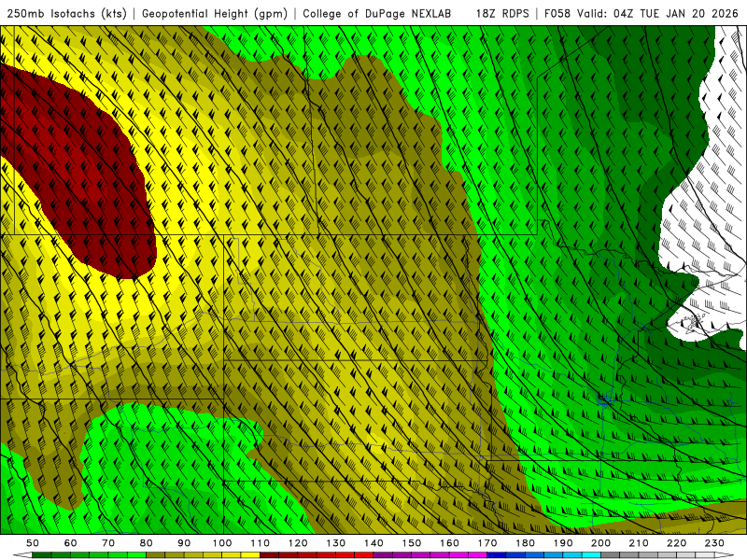
Task: Click the 60 value on the legend
Action: (x=71, y=543)
